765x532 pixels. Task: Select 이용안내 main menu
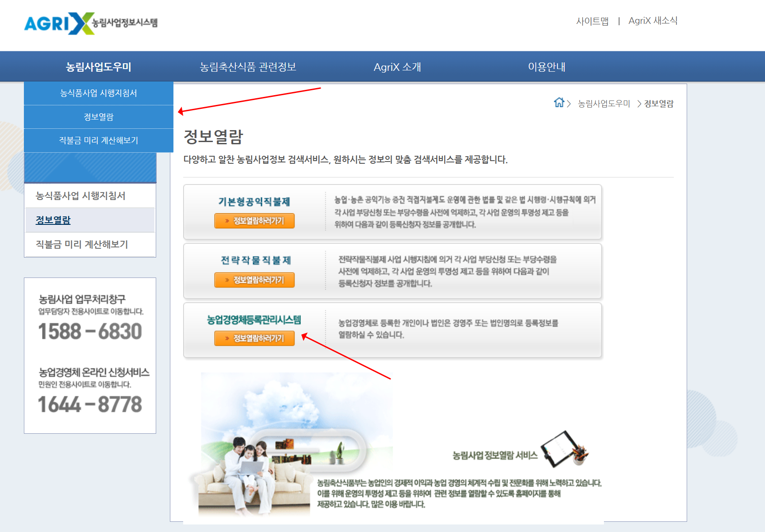[547, 67]
